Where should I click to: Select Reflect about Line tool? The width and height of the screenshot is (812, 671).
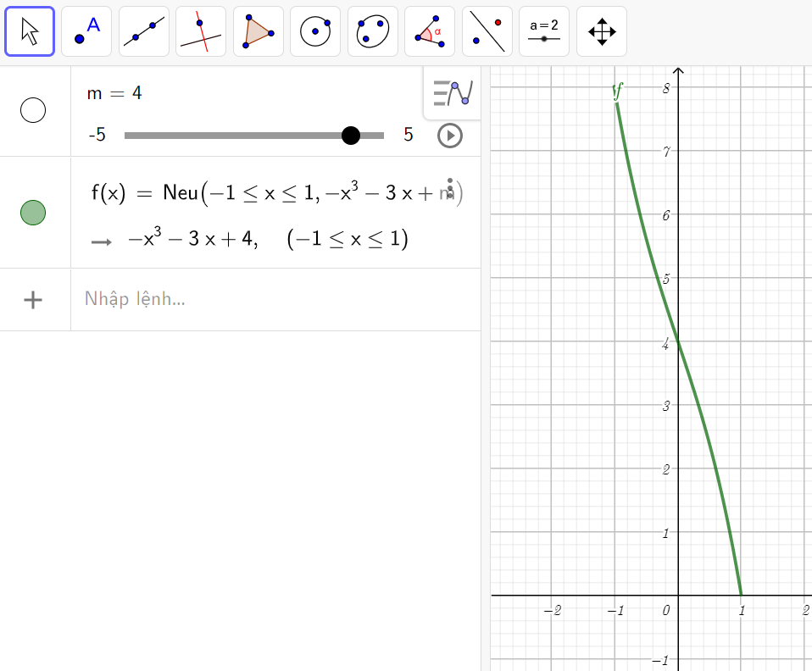(487, 31)
